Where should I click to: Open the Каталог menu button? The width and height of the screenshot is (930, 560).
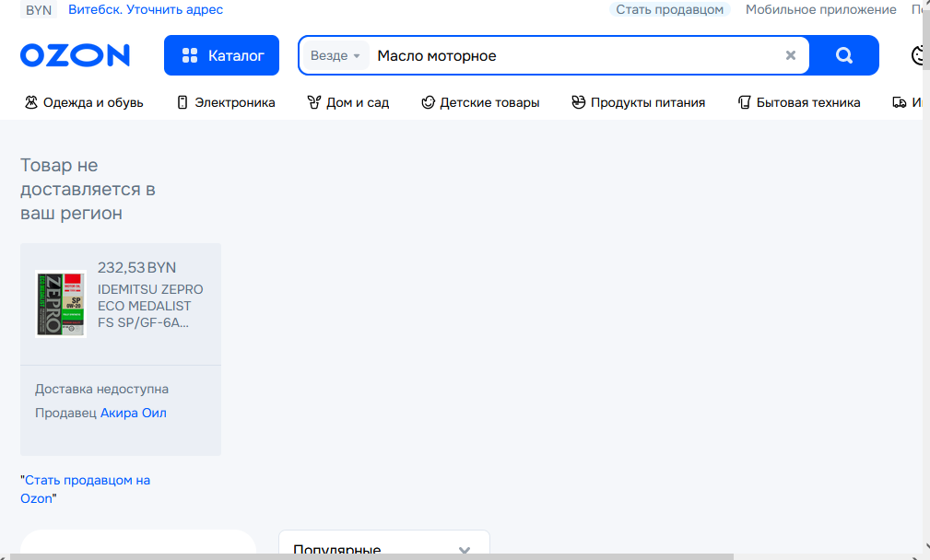221,55
